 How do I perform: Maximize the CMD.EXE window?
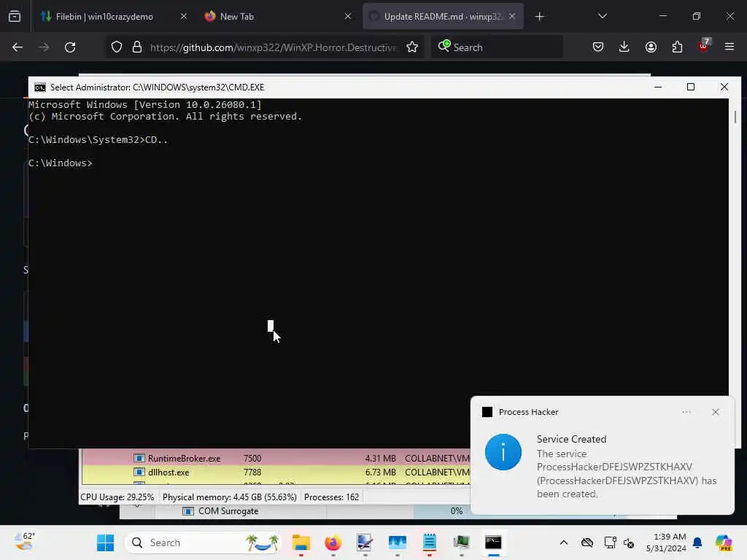pos(691,87)
